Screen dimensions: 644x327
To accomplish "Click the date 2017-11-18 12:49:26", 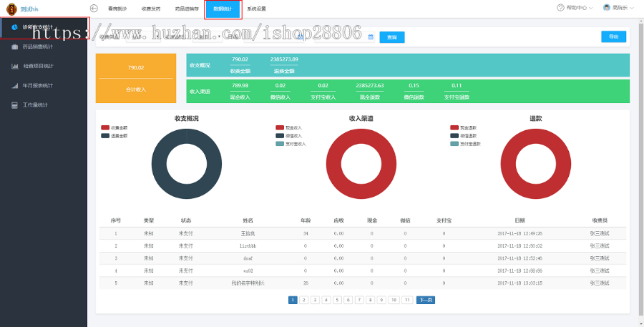I will click(519, 233).
